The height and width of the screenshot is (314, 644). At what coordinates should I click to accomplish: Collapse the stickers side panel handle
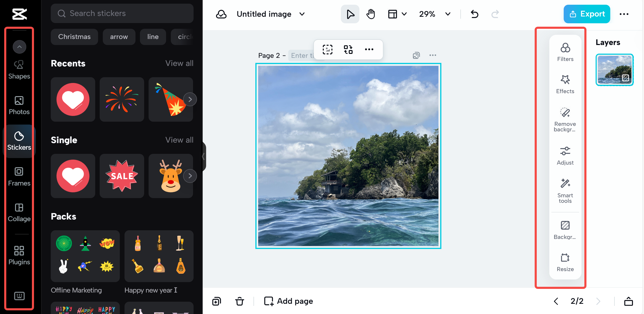204,156
